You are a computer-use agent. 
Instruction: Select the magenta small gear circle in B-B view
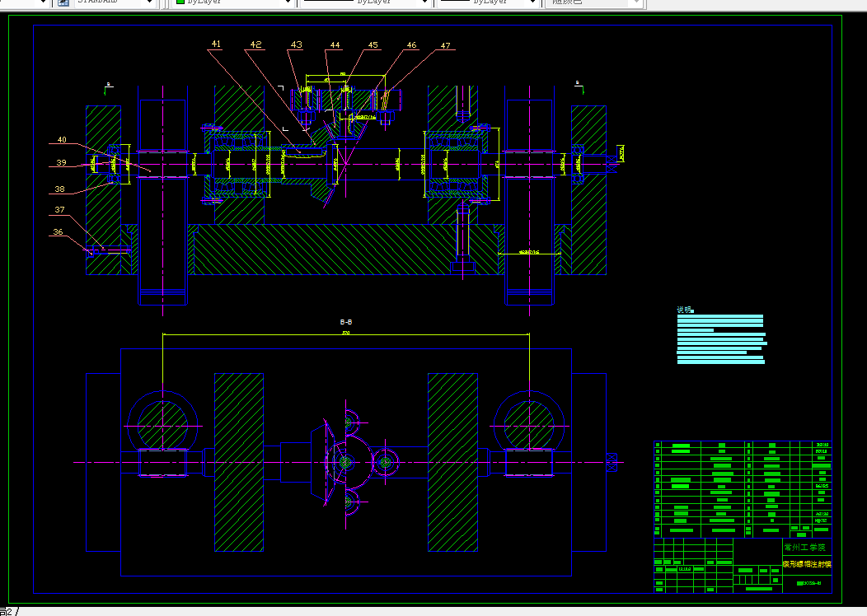386,463
